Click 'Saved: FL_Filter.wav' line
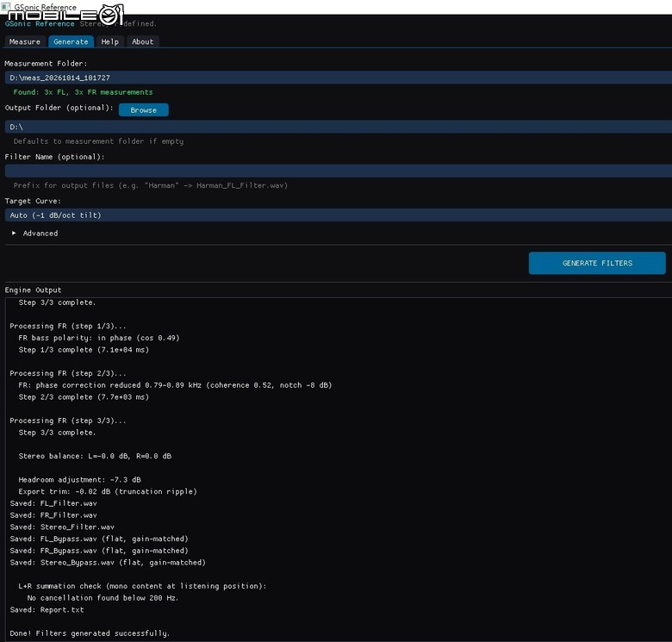 pos(53,503)
